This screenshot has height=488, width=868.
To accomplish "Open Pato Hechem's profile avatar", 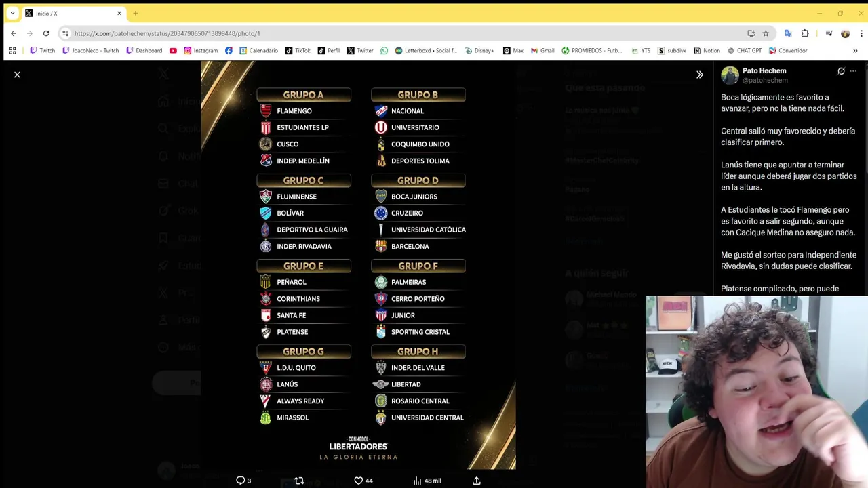I will coord(730,75).
